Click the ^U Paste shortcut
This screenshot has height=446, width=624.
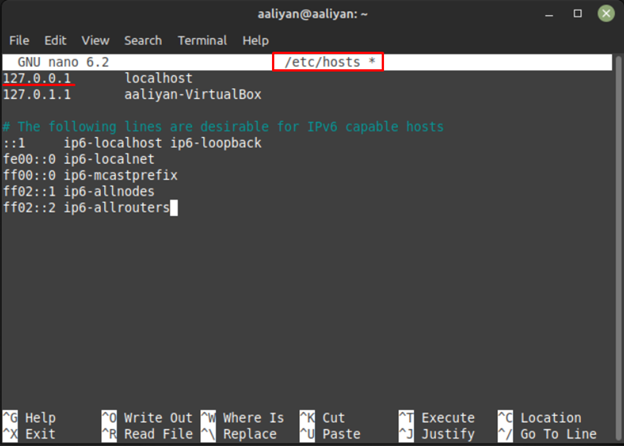tap(330, 434)
